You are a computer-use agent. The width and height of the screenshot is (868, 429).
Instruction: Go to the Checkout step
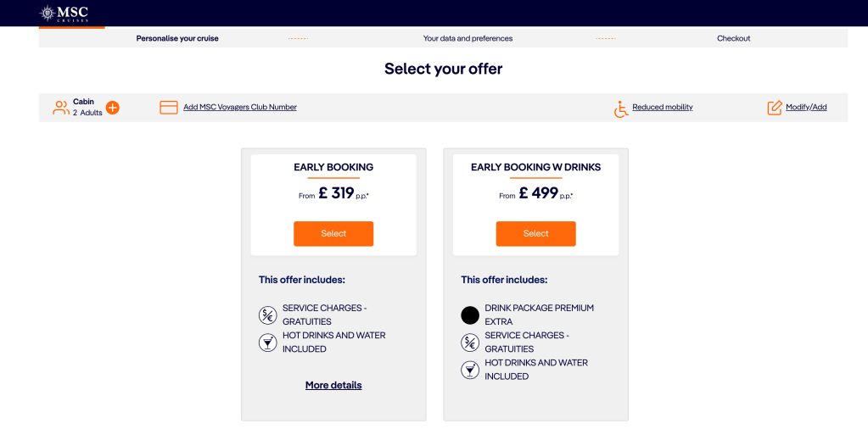click(x=733, y=38)
